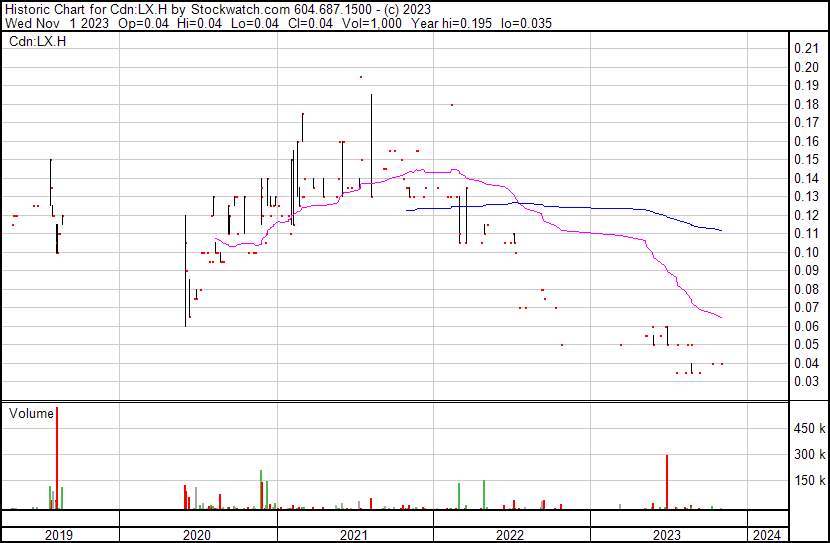Click the 0.09 price axis value

pos(807,270)
